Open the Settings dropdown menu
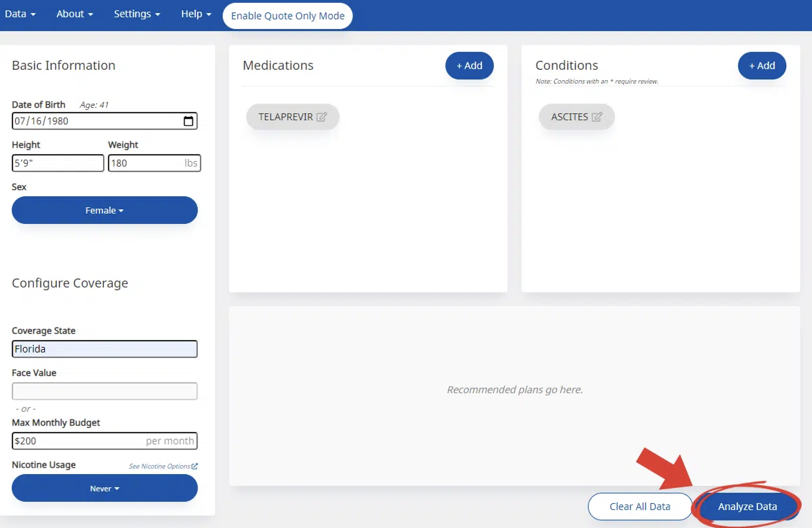The width and height of the screenshot is (812, 528). [137, 14]
